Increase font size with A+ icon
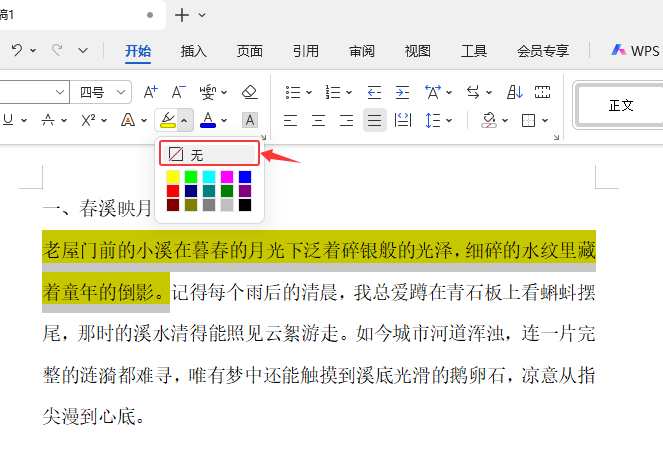Screen dimensions: 663x463 [151, 92]
